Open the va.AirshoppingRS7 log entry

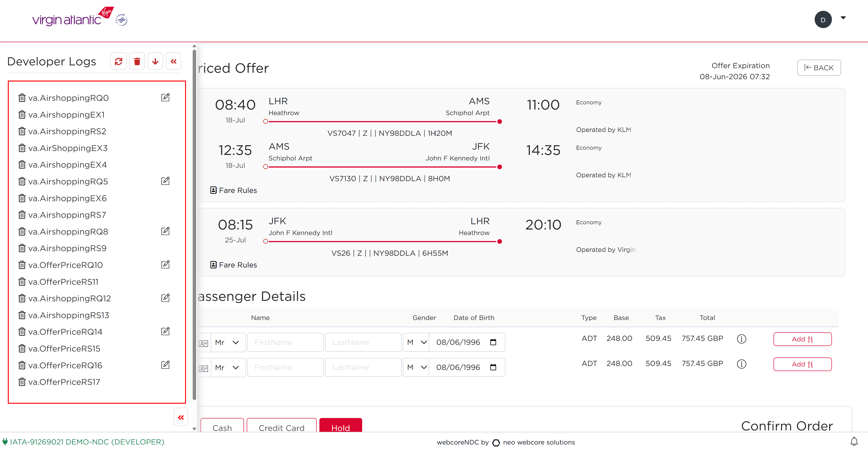click(x=67, y=215)
